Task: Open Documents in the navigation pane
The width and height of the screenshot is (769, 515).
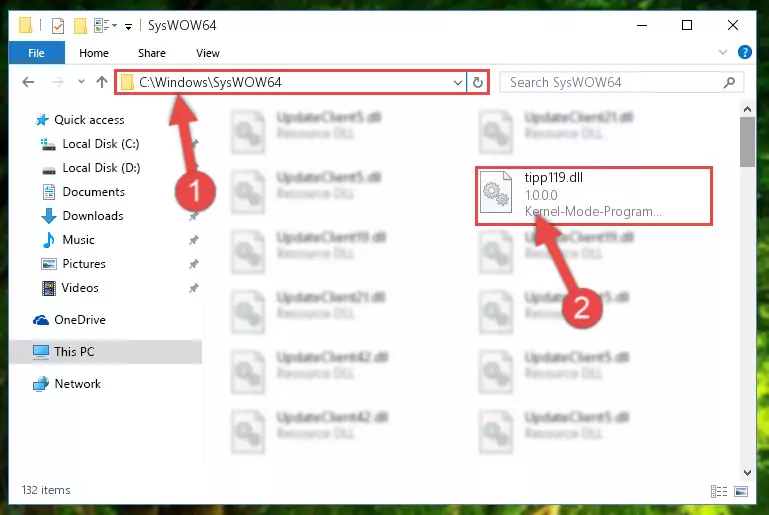Action: 94,192
